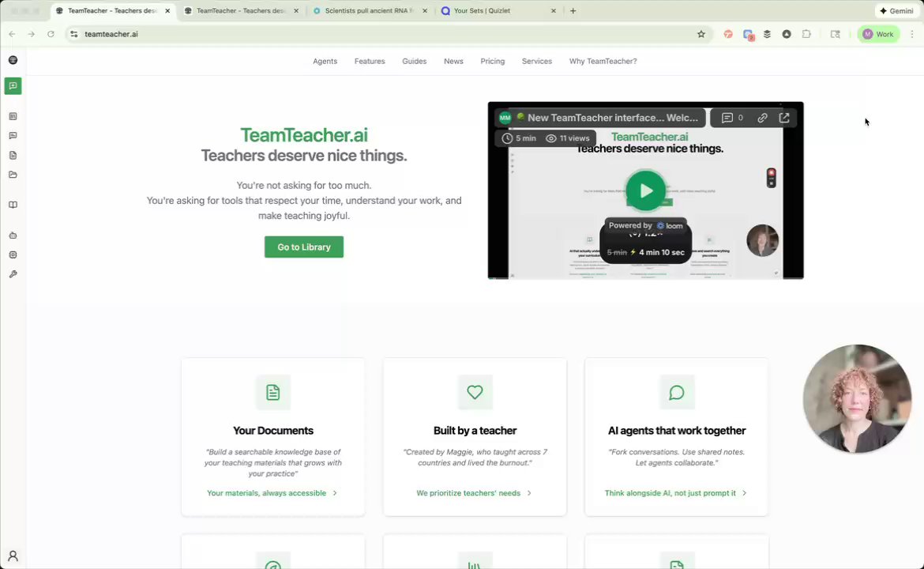Open the sidebar book library icon
Image resolution: width=924 pixels, height=569 pixels.
13,205
